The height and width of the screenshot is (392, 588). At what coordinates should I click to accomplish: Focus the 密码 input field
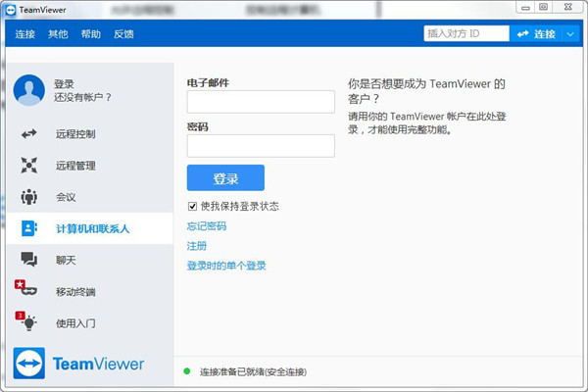261,146
